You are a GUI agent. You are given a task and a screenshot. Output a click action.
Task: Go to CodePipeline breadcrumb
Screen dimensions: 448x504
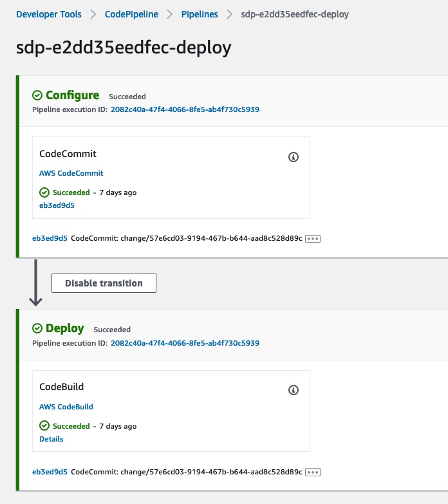(131, 14)
